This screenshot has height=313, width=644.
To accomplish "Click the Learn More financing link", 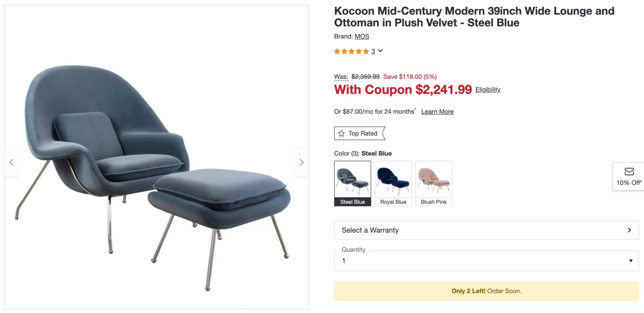I will (437, 111).
